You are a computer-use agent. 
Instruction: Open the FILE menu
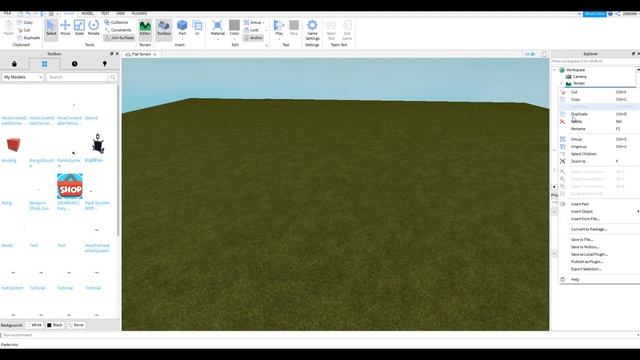7,13
